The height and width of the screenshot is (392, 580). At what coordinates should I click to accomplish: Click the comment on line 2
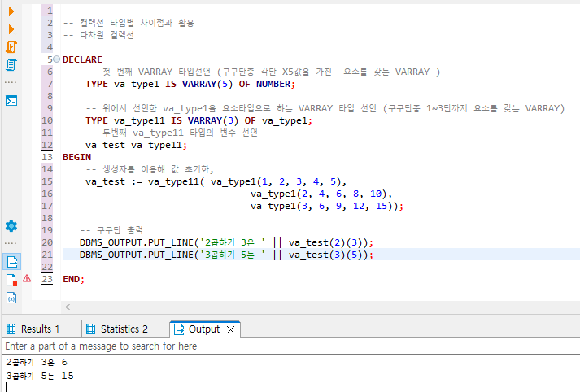129,23
